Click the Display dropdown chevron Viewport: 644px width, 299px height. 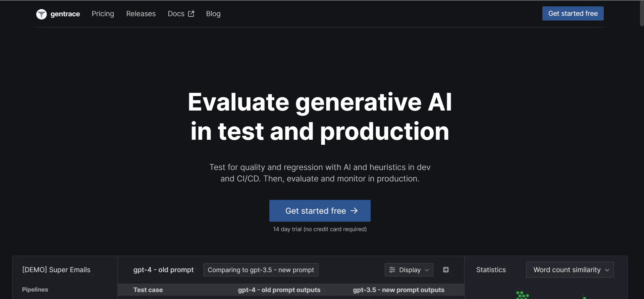427,270
